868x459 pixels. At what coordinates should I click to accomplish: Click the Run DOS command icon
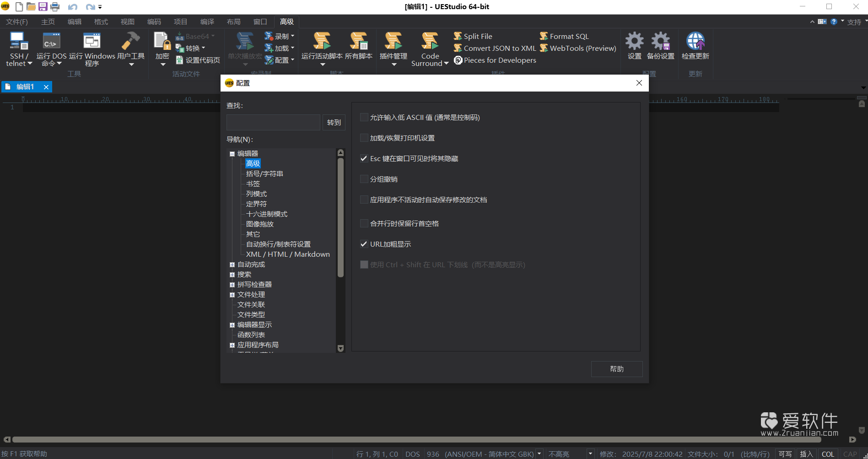51,41
